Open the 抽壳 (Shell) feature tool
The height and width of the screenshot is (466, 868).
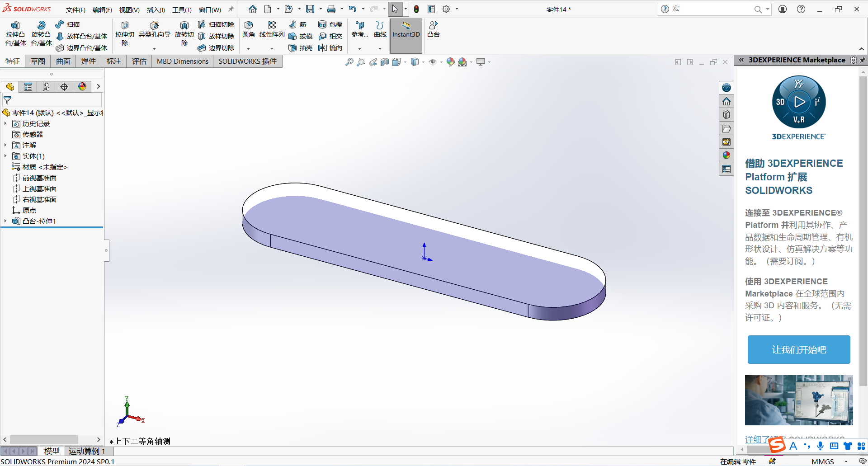301,47
